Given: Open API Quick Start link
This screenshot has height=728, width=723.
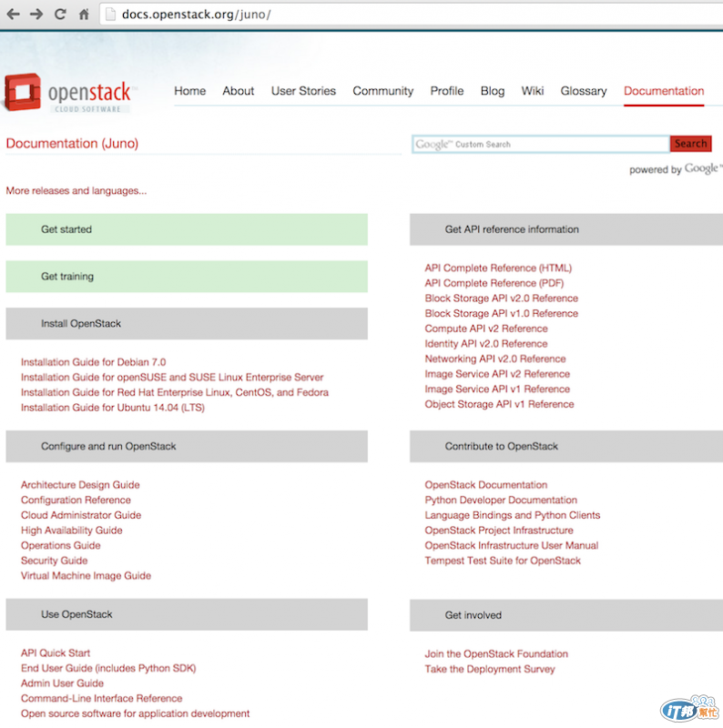Looking at the screenshot, I should 56,652.
